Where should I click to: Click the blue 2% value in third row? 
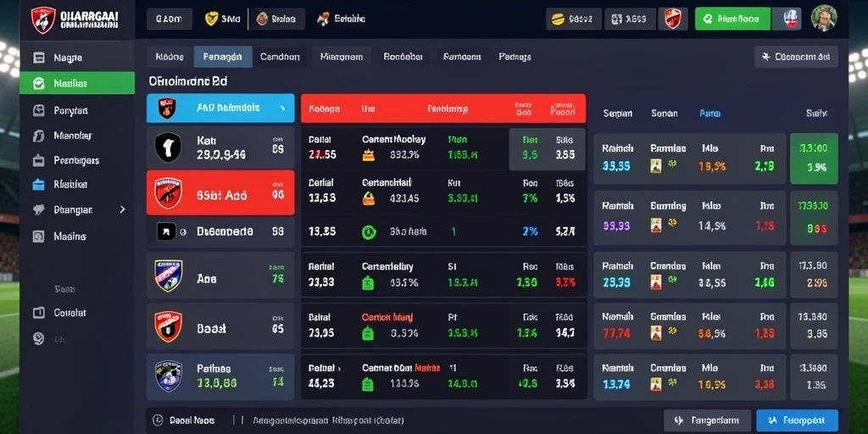tap(530, 232)
